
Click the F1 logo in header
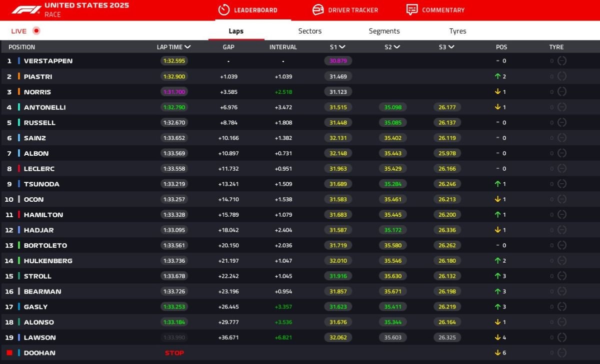click(x=26, y=9)
